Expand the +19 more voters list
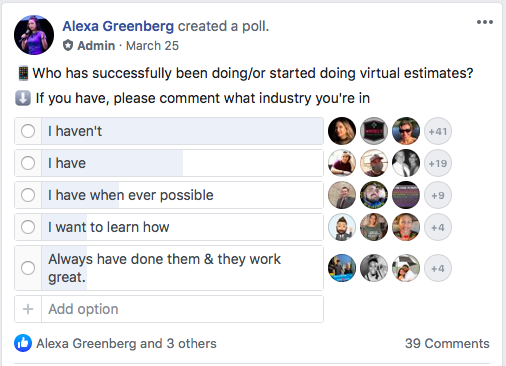 [438, 163]
